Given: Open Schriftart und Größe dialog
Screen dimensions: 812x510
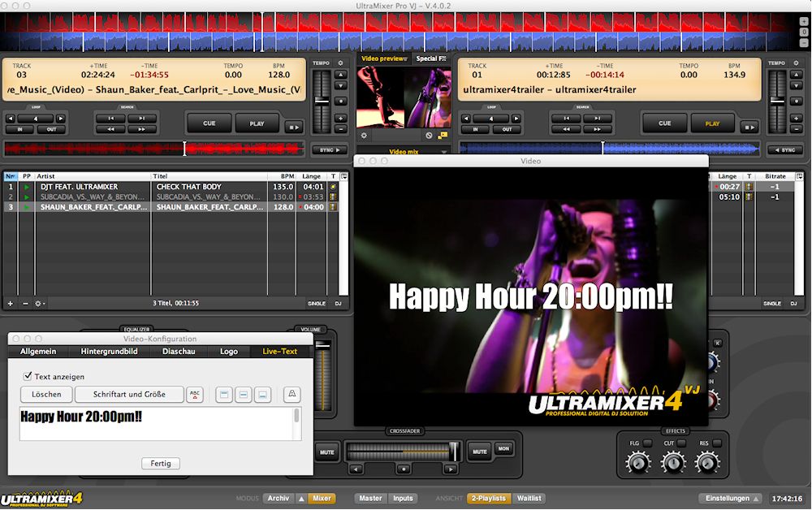Looking at the screenshot, I should pos(129,394).
